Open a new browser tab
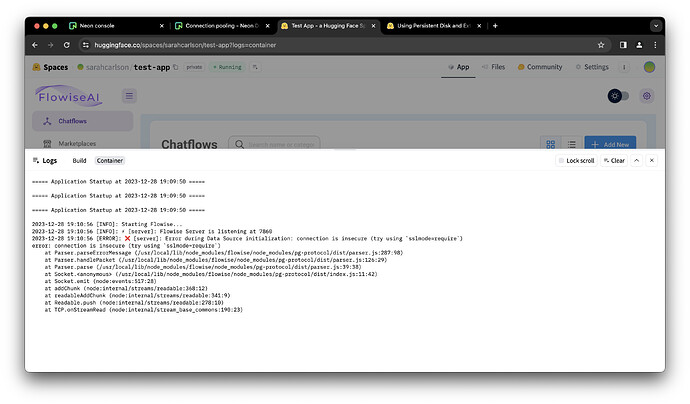 coord(495,26)
